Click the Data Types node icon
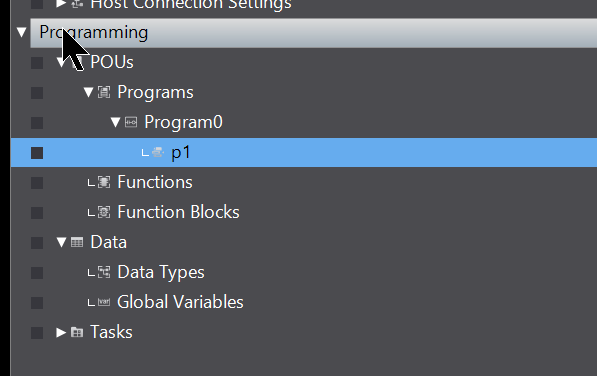This screenshot has width=597, height=376. (x=104, y=272)
